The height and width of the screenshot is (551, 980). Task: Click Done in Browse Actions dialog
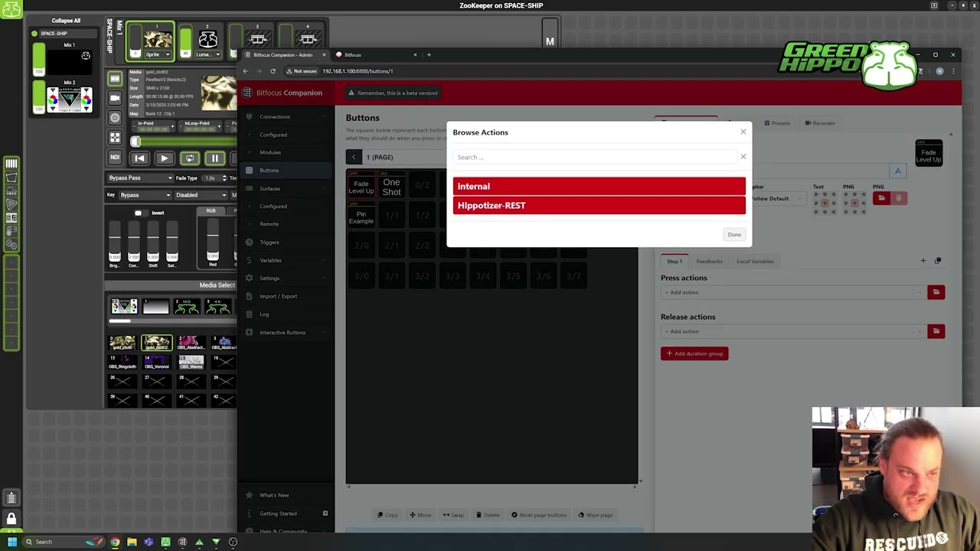[x=734, y=234]
